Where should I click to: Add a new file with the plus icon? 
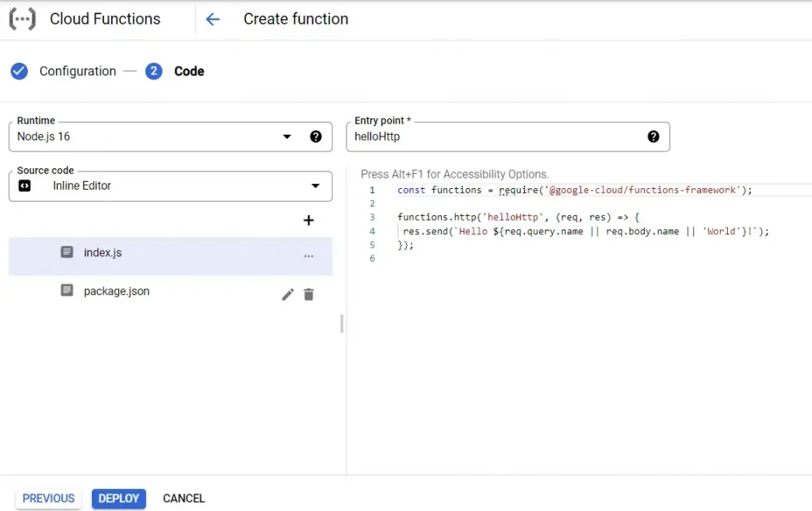(x=308, y=221)
